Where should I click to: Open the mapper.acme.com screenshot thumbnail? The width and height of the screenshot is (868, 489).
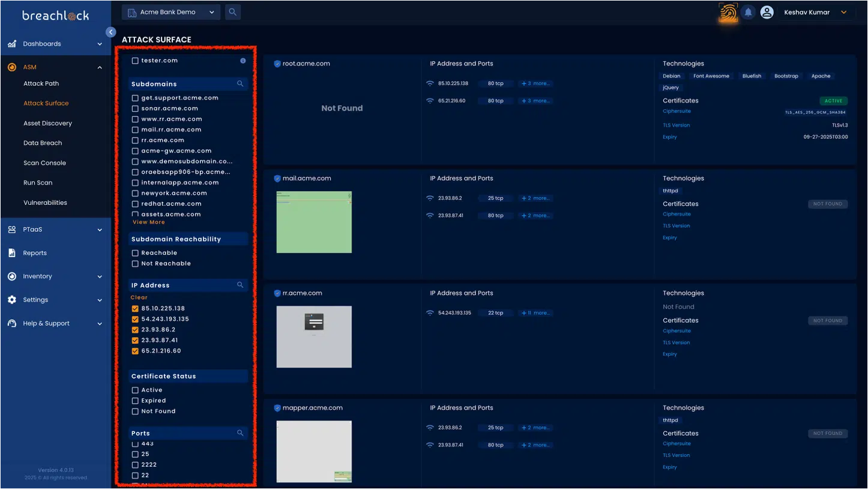314,451
